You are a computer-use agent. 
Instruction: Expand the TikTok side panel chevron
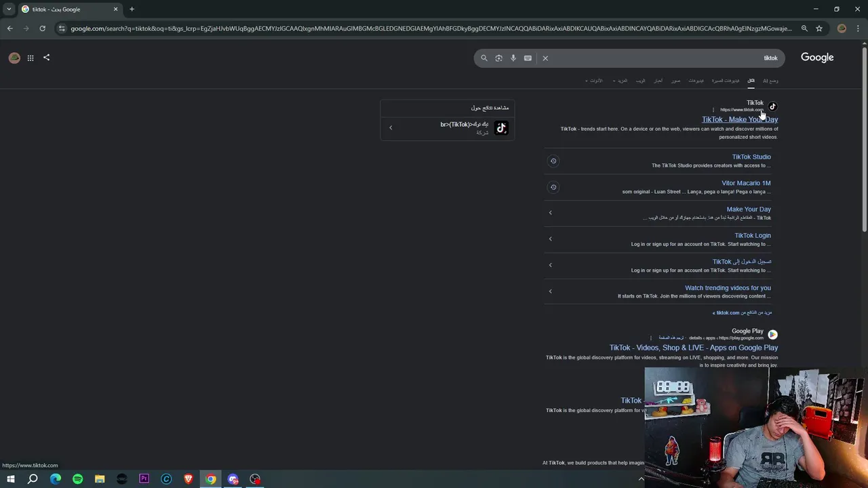pos(391,127)
